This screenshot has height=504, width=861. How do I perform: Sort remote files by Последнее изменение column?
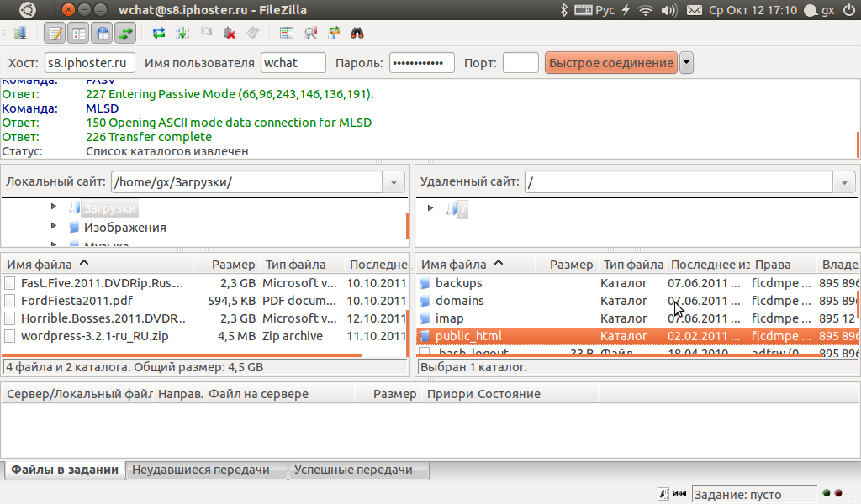(708, 265)
